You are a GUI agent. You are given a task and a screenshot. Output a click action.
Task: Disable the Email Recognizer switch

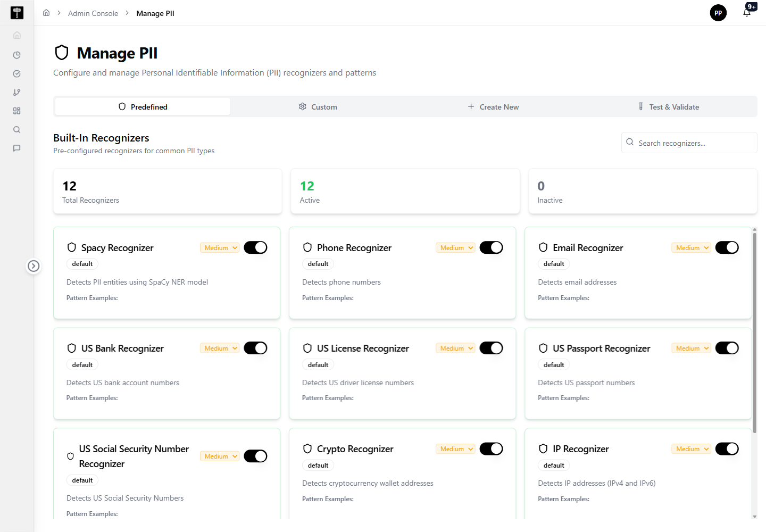coord(727,247)
